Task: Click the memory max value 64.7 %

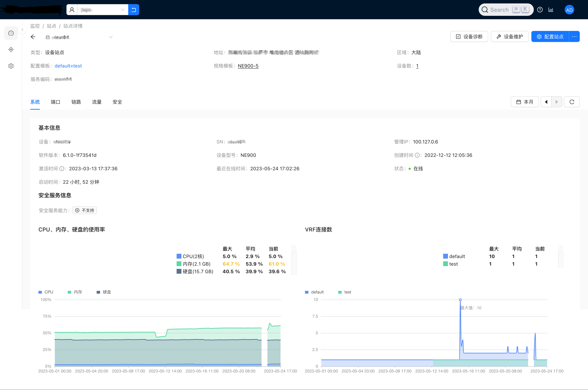Action: 231,264
